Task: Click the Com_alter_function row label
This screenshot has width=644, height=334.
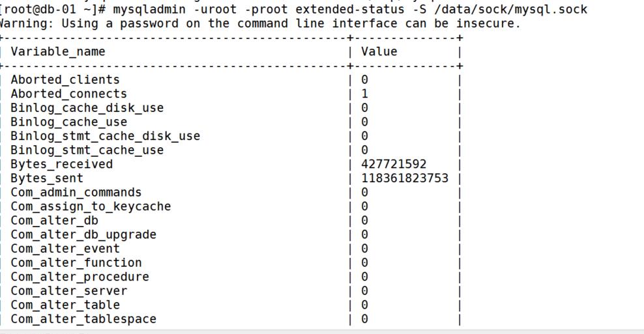Action: [76, 262]
